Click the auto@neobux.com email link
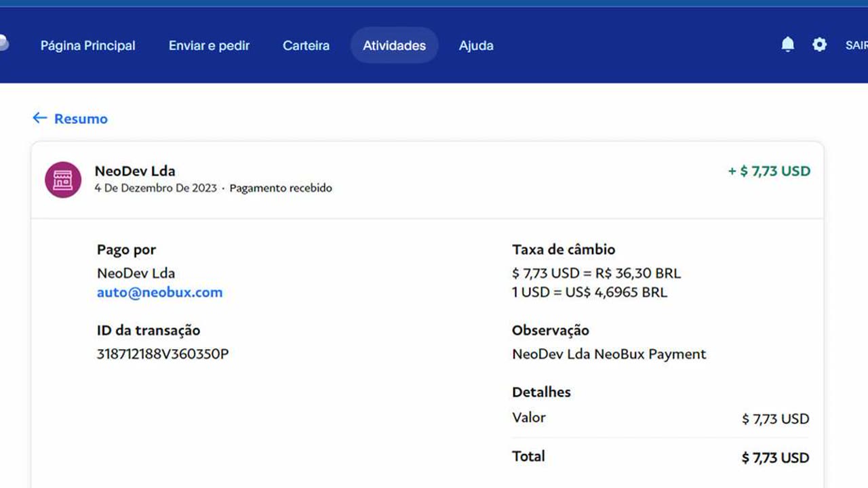The height and width of the screenshot is (488, 868). (160, 292)
